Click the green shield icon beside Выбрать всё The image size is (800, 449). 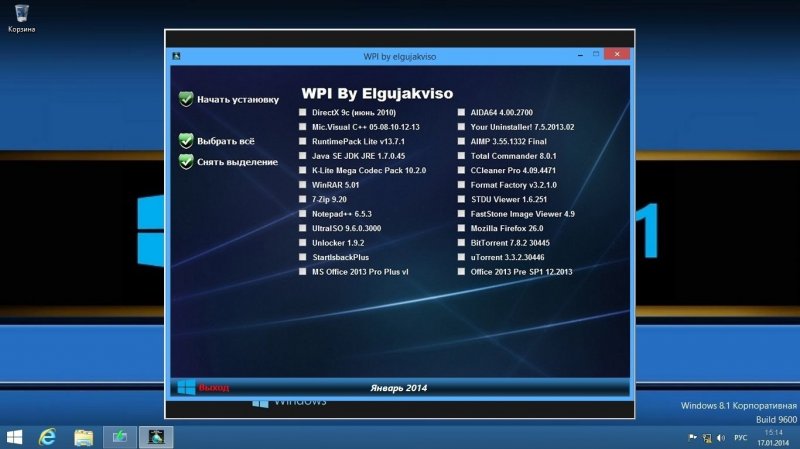(186, 141)
